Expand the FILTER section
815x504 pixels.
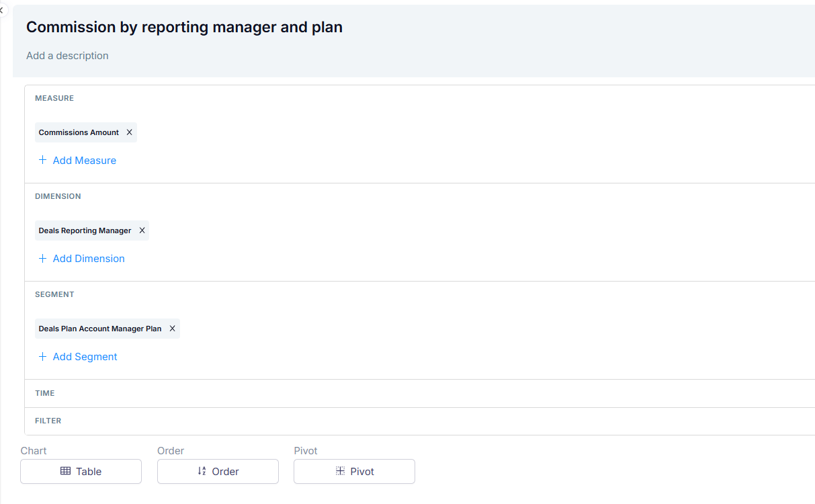48,421
